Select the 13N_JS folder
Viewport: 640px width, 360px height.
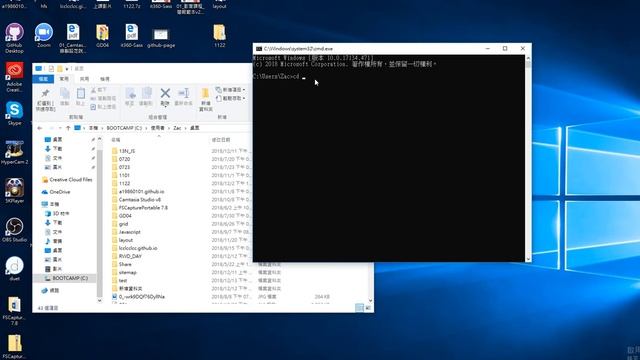coord(123,151)
